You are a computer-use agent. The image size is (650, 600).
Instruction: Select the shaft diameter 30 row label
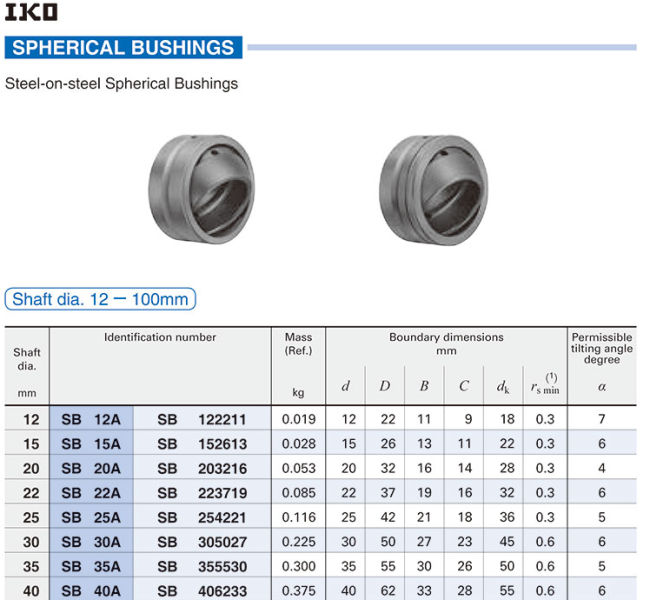click(x=31, y=542)
